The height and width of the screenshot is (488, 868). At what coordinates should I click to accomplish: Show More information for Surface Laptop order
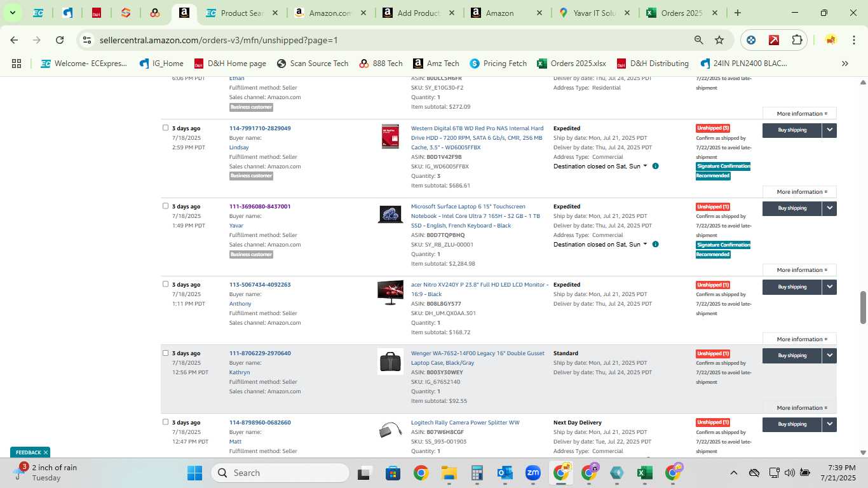799,270
